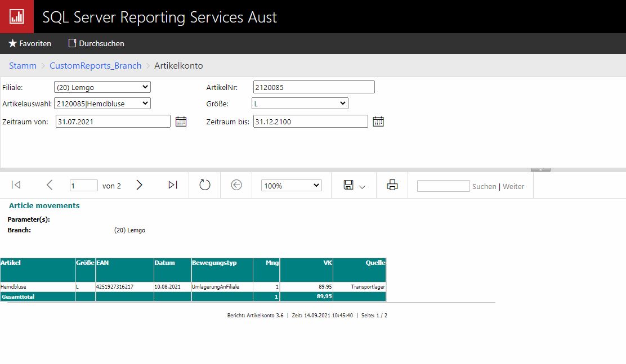Click the back to parent report icon
Image resolution: width=626 pixels, height=364 pixels.
[236, 185]
